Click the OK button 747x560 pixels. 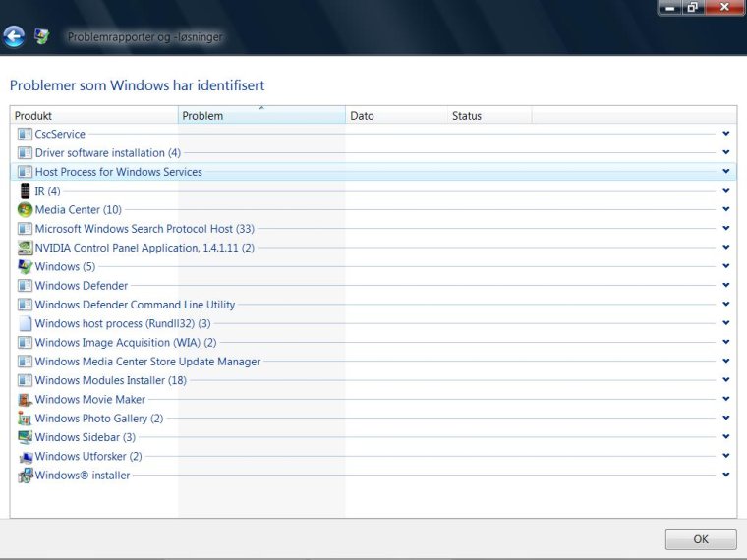(x=701, y=539)
